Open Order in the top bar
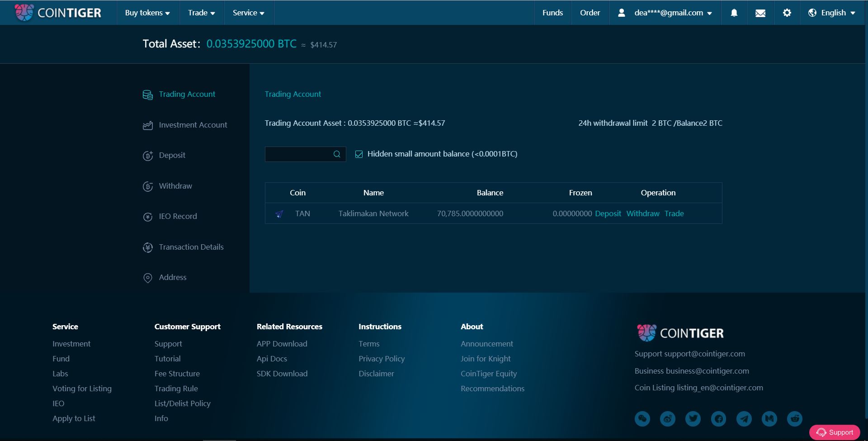 coord(590,13)
